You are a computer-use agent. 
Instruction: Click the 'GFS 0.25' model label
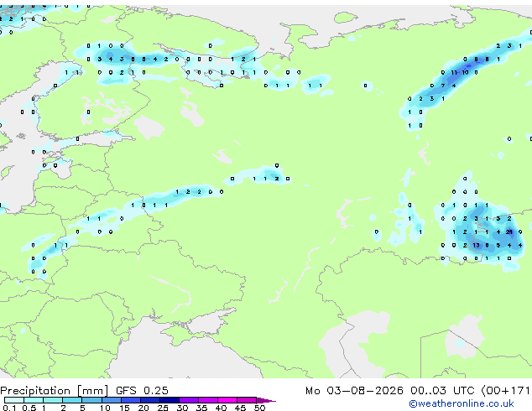pyautogui.click(x=142, y=391)
